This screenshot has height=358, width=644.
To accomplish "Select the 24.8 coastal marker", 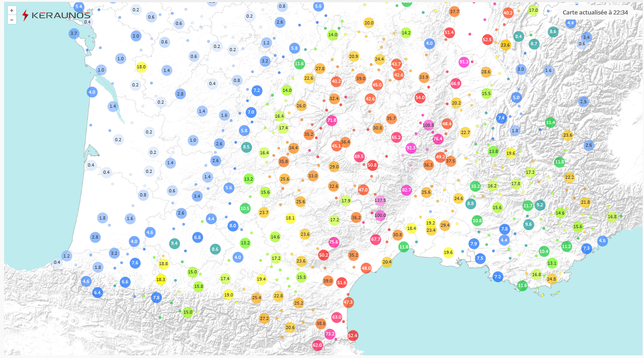I will coord(551,279).
